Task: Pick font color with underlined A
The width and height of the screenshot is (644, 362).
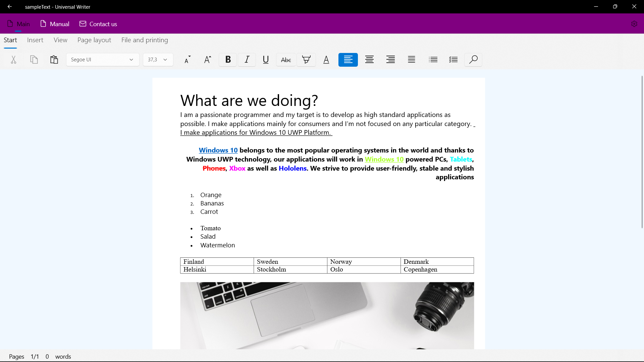Action: tap(326, 60)
